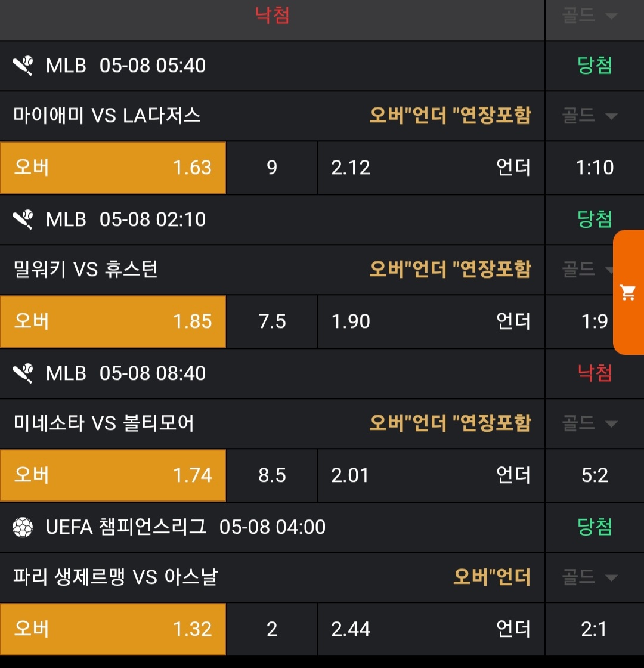Image resolution: width=644 pixels, height=668 pixels.
Task: Choose 언더 2.12 for 마이애미 VS LA다저스
Action: pyautogui.click(x=431, y=168)
